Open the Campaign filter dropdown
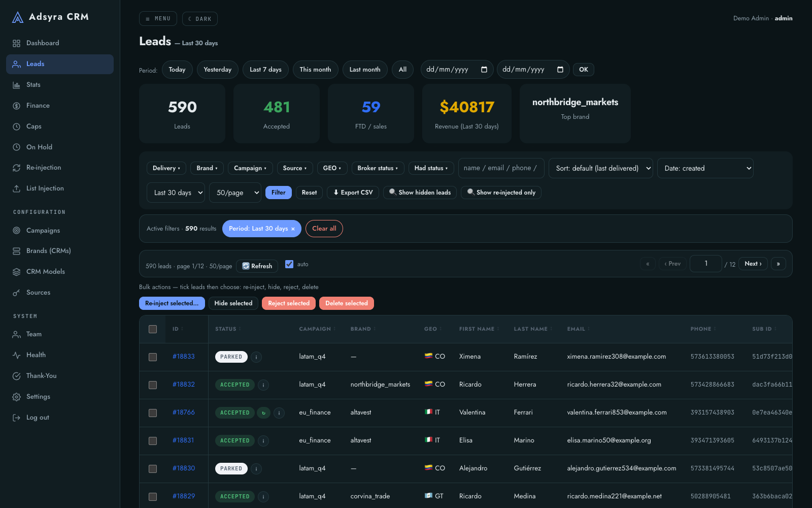The height and width of the screenshot is (508, 812). (250, 168)
